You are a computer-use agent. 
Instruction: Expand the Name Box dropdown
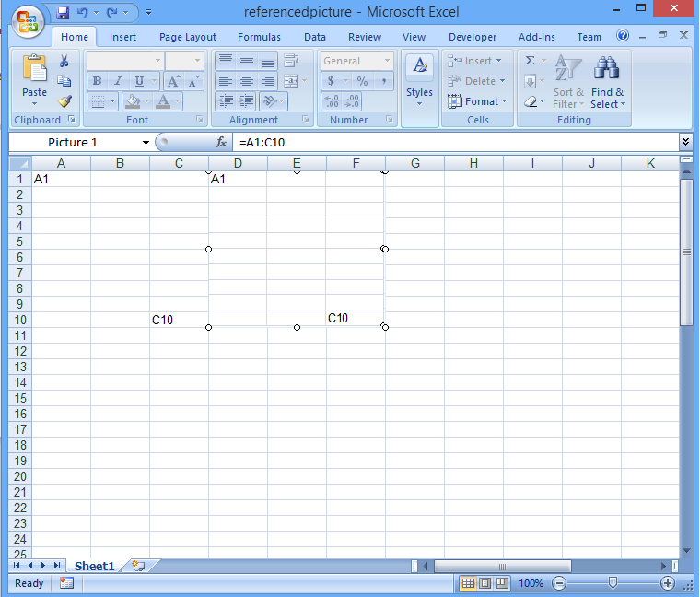pos(146,143)
